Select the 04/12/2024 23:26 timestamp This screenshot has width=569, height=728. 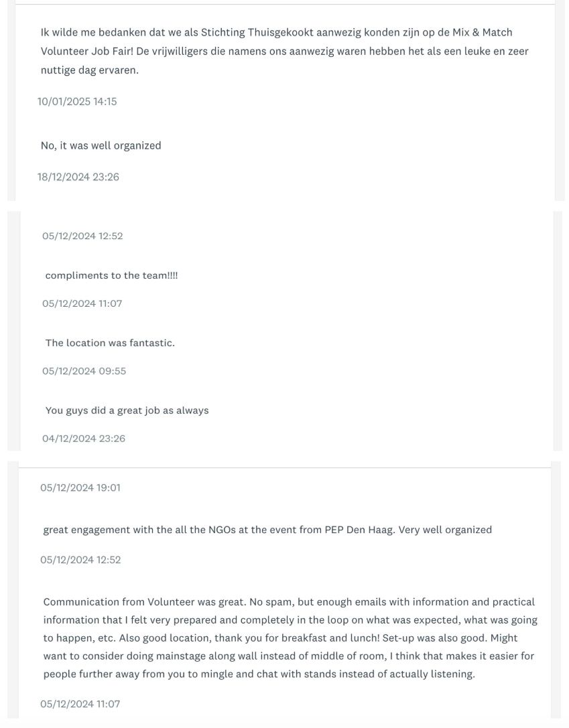84,439
